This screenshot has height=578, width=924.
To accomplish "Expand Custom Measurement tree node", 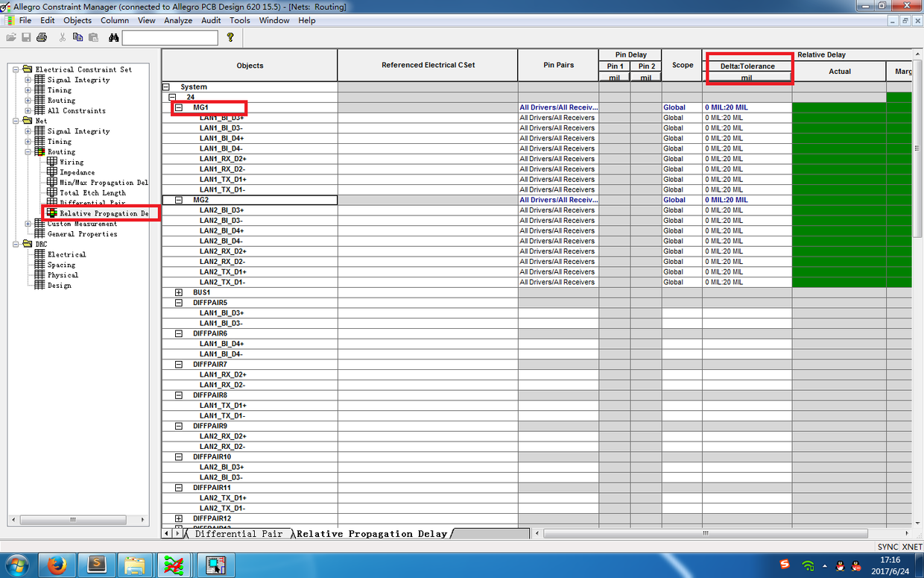I will click(x=28, y=224).
